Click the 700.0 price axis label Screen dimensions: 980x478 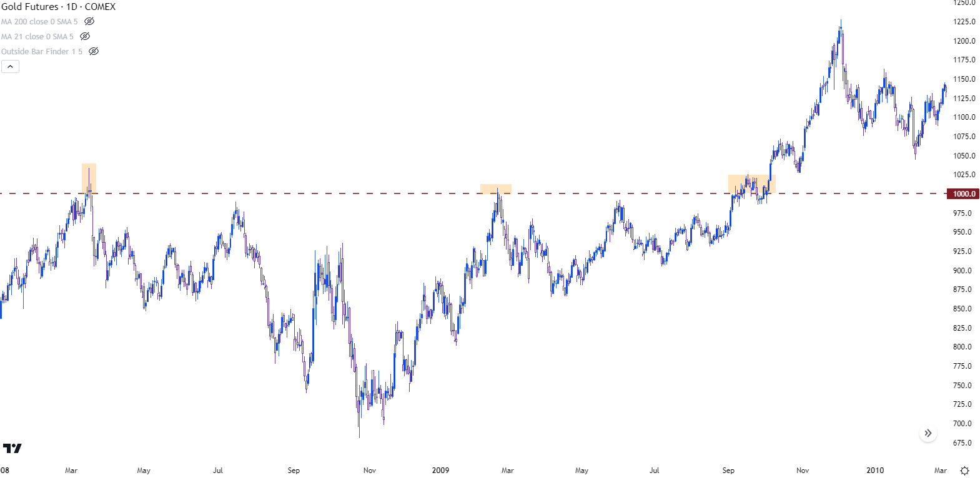tap(963, 424)
